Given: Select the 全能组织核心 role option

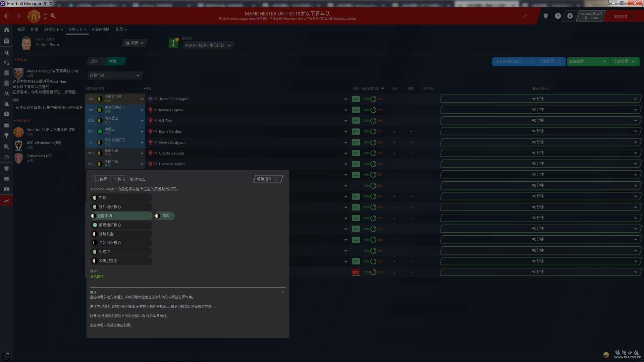Looking at the screenshot, I should click(121, 243).
